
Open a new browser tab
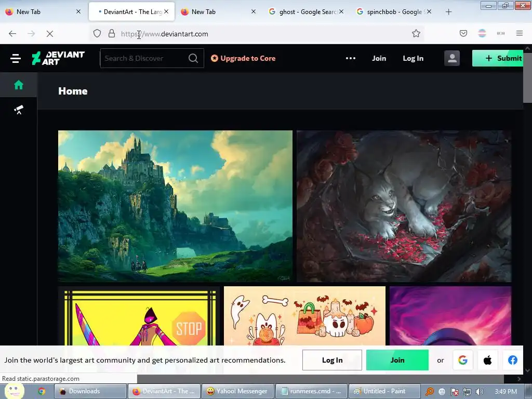(x=448, y=12)
